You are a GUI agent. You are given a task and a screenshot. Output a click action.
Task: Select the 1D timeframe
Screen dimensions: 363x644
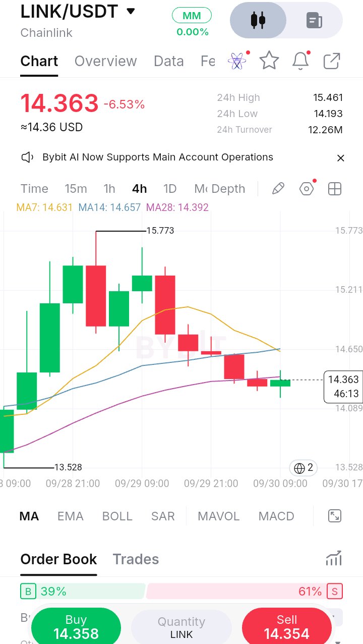coord(170,189)
